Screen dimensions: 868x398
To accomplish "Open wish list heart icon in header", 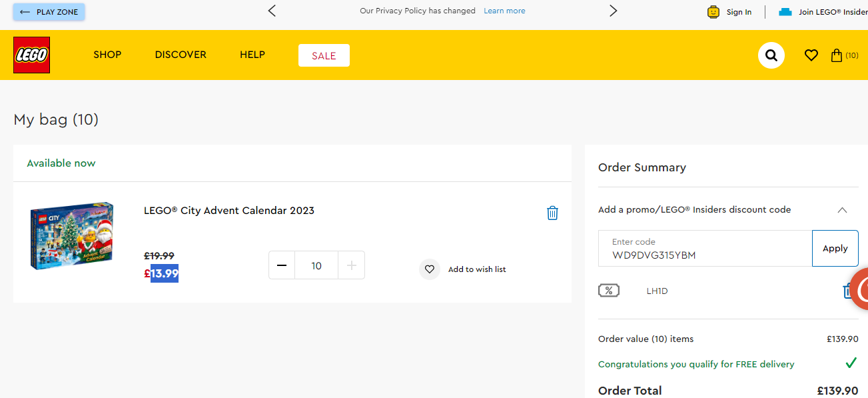I will 811,55.
